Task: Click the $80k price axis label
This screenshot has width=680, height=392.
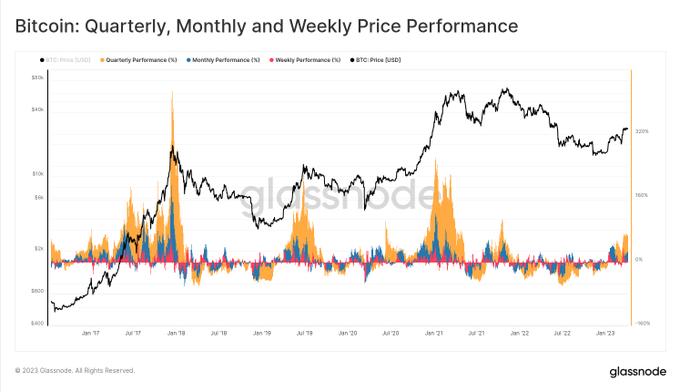Action: click(x=38, y=78)
